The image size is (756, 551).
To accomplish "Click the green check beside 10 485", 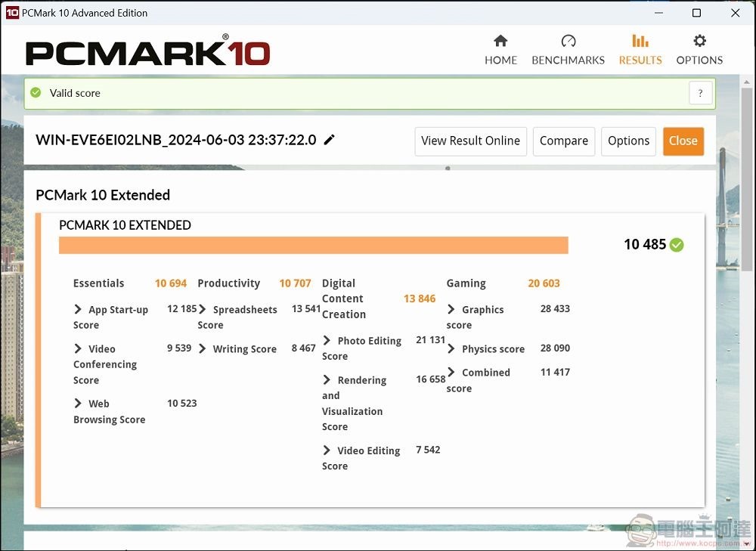I will tap(677, 245).
